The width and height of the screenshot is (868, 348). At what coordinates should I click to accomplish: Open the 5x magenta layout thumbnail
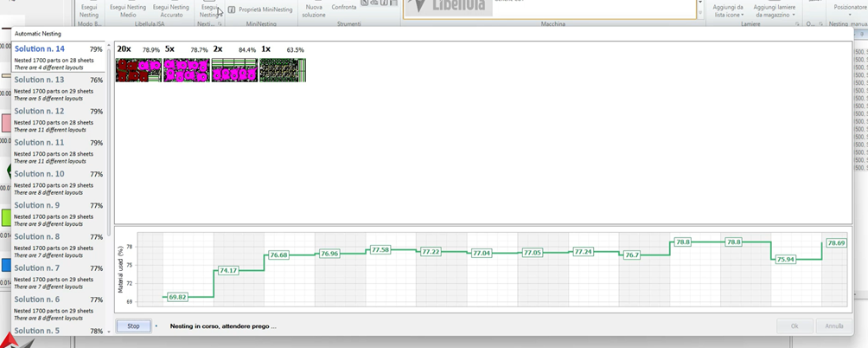pyautogui.click(x=187, y=70)
